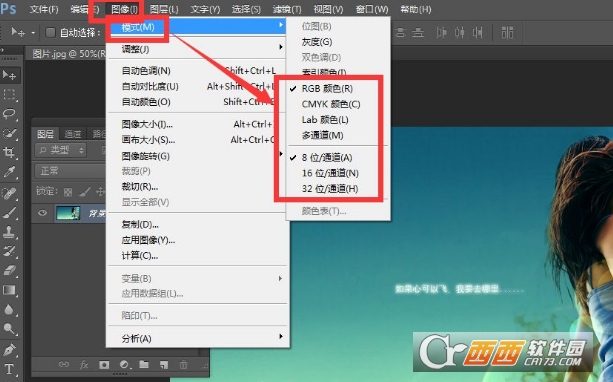This screenshot has height=382, width=613.
Task: Create a new group folder icon
Action: point(144,364)
